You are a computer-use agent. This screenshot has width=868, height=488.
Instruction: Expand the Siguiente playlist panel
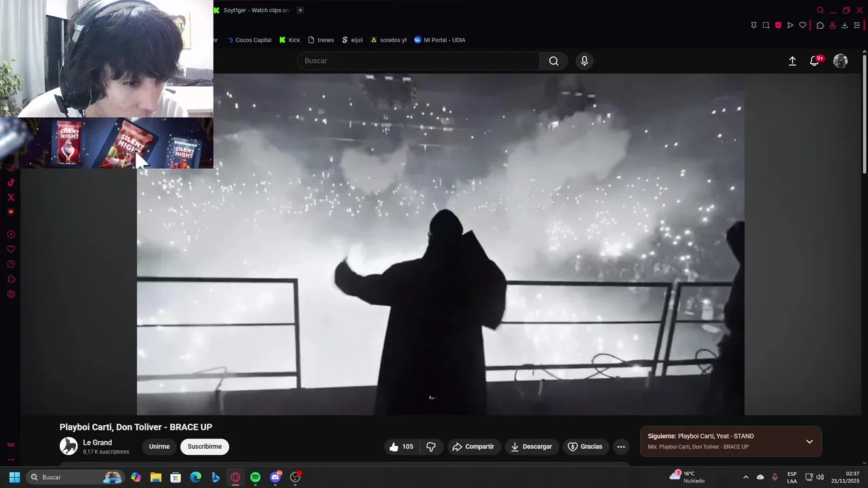click(809, 442)
